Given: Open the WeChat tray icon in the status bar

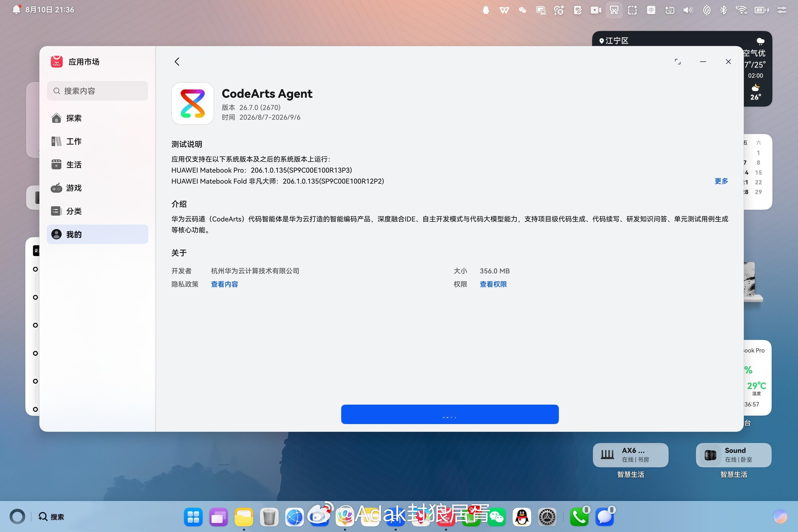Looking at the screenshot, I should (x=523, y=10).
